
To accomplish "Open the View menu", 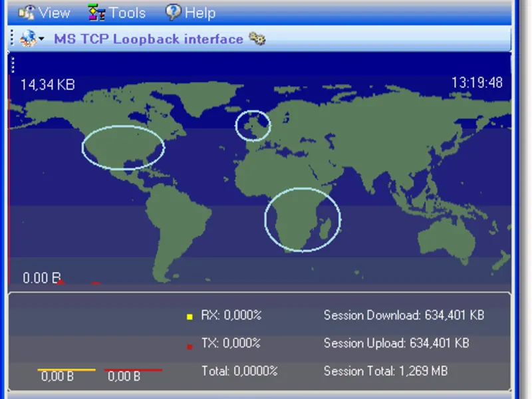I will pyautogui.click(x=45, y=13).
